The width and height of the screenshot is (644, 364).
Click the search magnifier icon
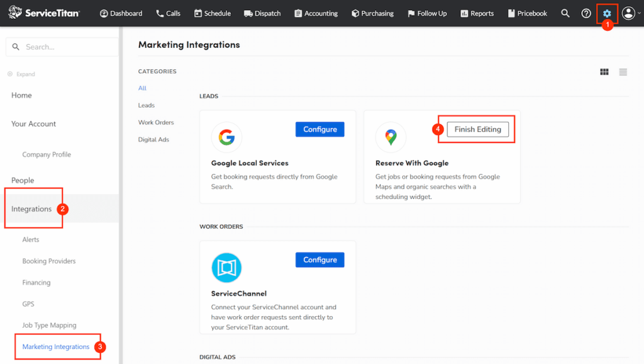click(x=565, y=13)
